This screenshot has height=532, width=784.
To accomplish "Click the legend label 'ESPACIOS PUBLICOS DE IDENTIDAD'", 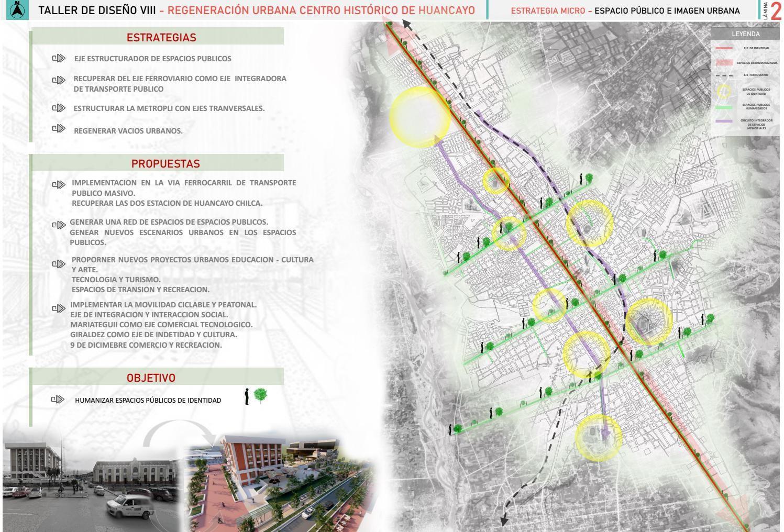I will coord(756,92).
